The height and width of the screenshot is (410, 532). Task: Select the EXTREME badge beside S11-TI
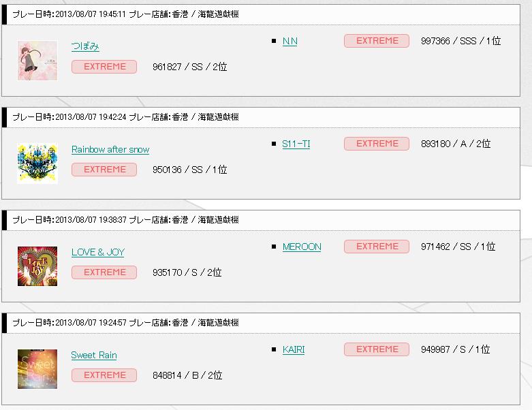[377, 144]
